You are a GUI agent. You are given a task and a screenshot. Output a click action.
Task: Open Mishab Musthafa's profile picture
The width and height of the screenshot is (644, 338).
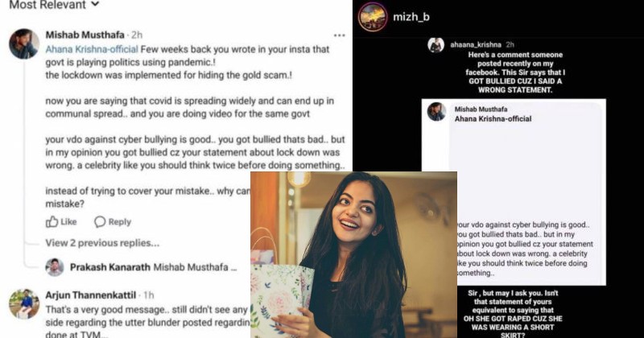tap(24, 44)
